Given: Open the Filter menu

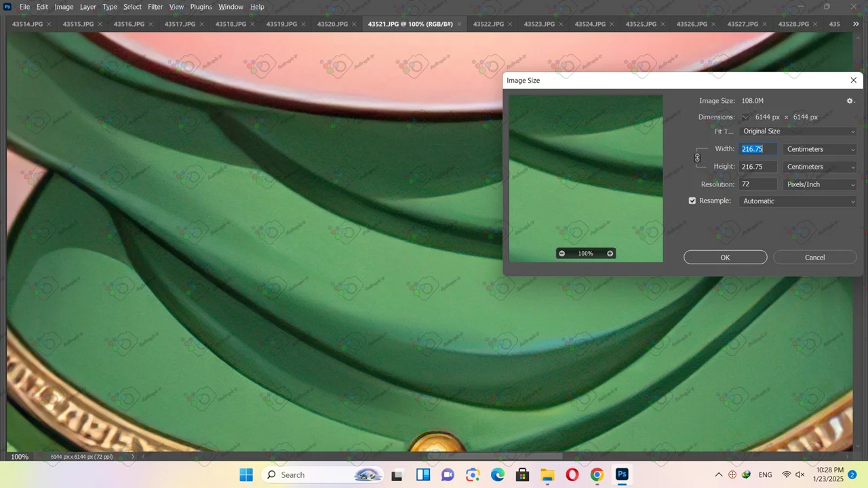Looking at the screenshot, I should (x=155, y=7).
